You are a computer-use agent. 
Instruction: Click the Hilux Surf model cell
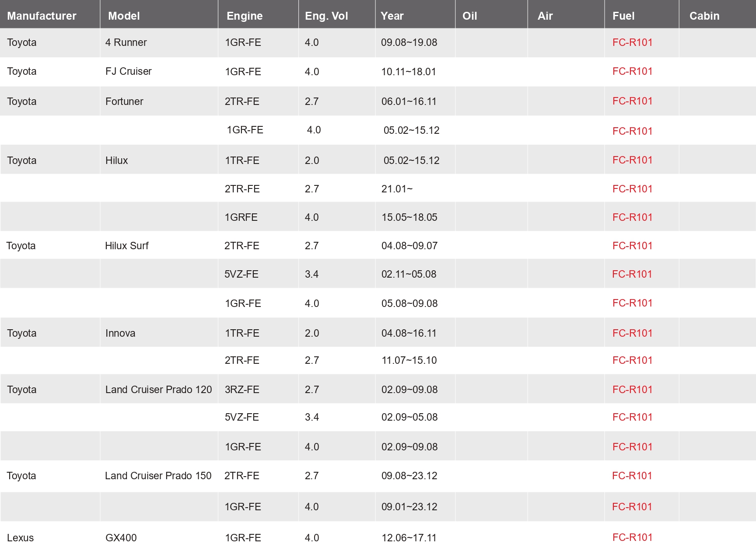[x=127, y=246]
